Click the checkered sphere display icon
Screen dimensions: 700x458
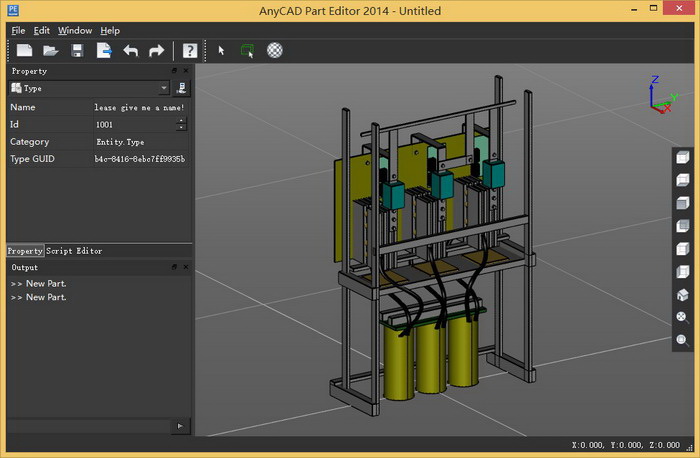coord(274,50)
